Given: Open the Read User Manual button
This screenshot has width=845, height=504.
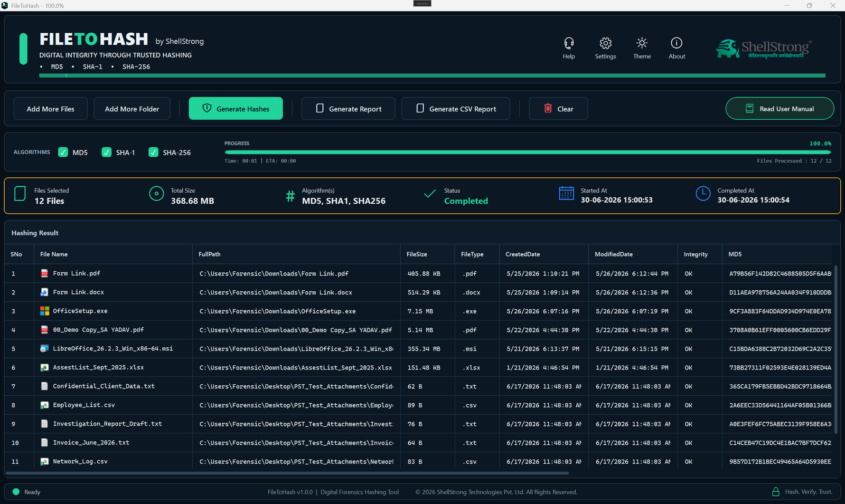Looking at the screenshot, I should pyautogui.click(x=780, y=109).
